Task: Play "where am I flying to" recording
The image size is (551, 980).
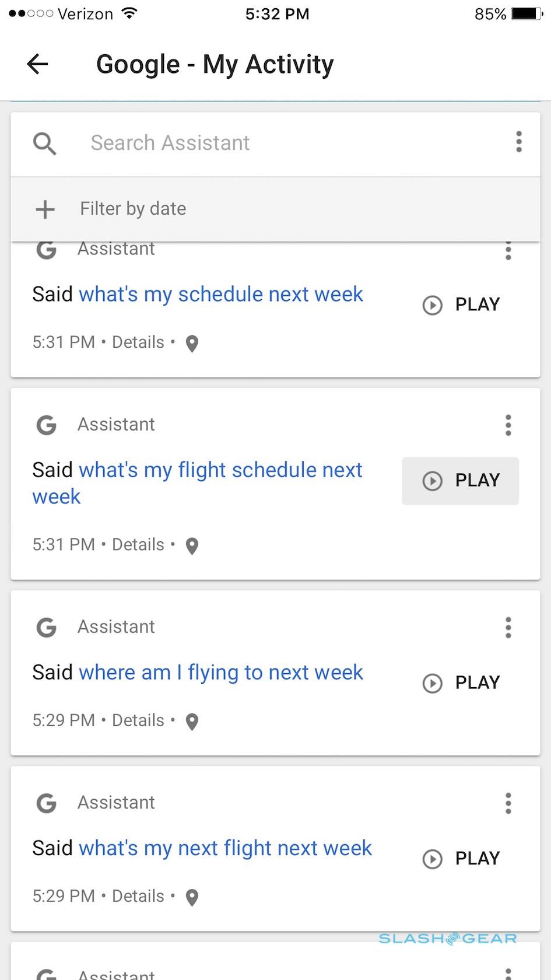Action: [x=461, y=682]
